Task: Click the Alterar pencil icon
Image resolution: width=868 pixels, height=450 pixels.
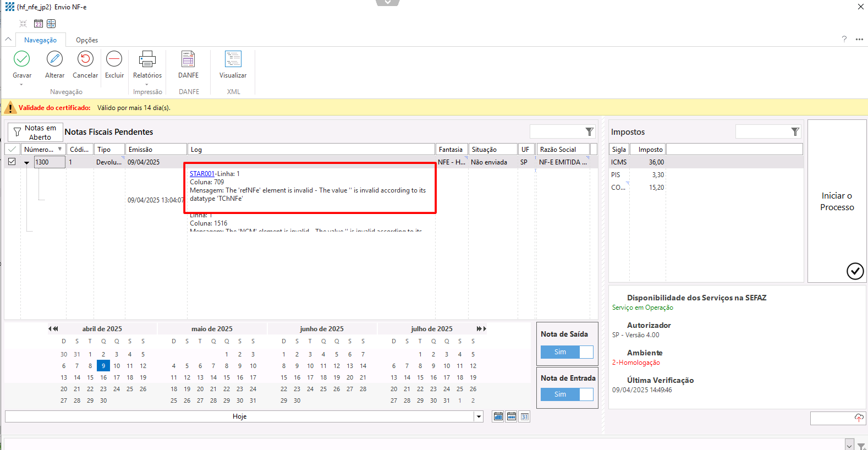Action: click(x=54, y=59)
